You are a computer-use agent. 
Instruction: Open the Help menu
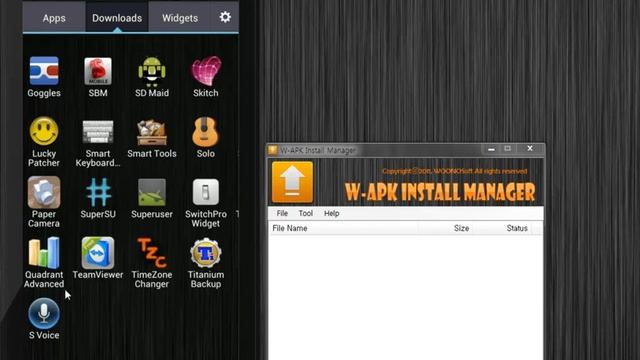pyautogui.click(x=331, y=213)
